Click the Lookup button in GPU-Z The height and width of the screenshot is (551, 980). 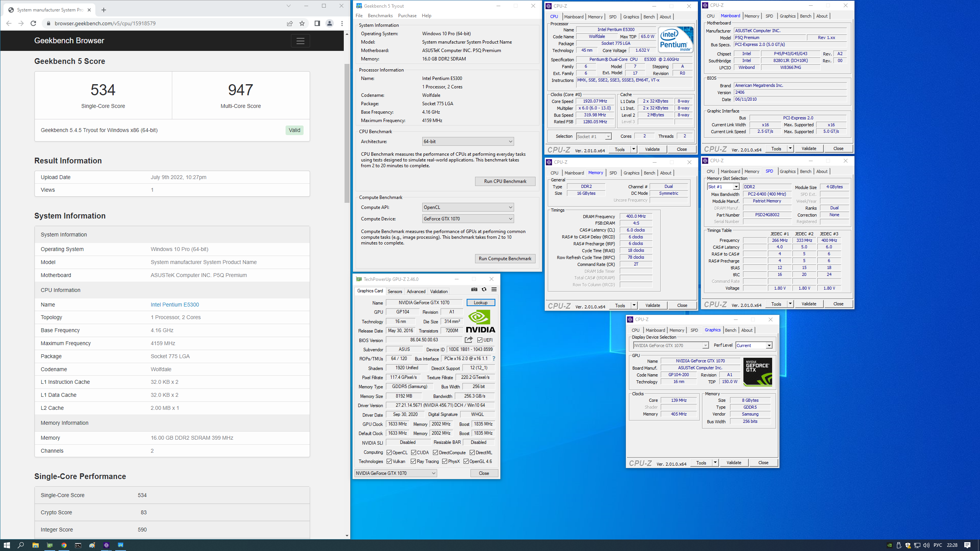tap(480, 303)
